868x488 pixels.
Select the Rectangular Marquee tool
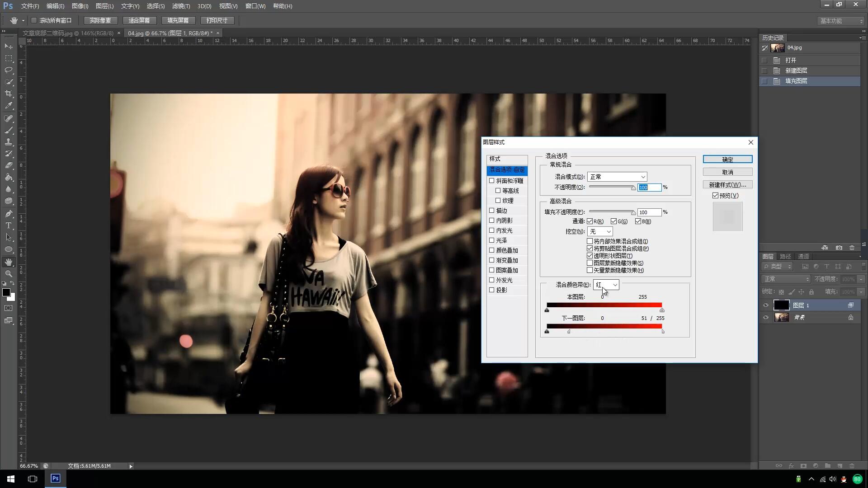coord(9,58)
